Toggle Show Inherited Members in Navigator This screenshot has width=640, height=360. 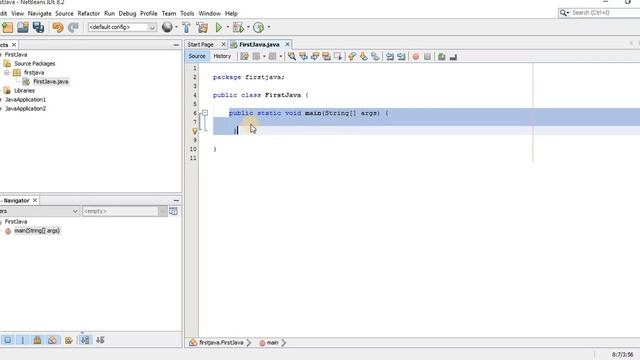tap(8, 340)
